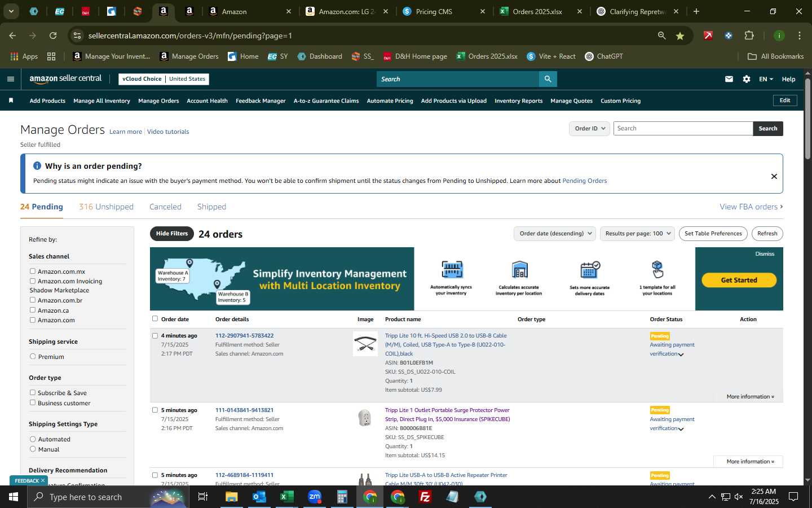This screenshot has height=508, width=812.
Task: Open the new tab plus button
Action: 696,11
